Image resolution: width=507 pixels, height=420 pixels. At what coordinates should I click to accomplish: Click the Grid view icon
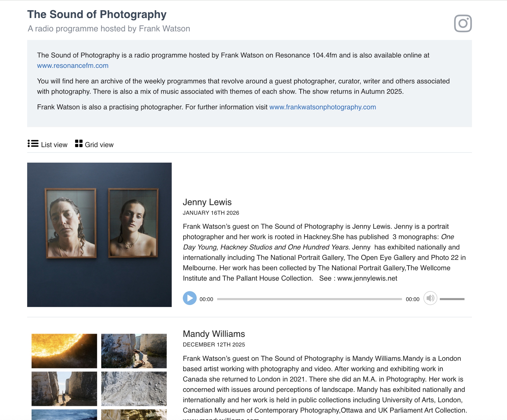(x=79, y=144)
